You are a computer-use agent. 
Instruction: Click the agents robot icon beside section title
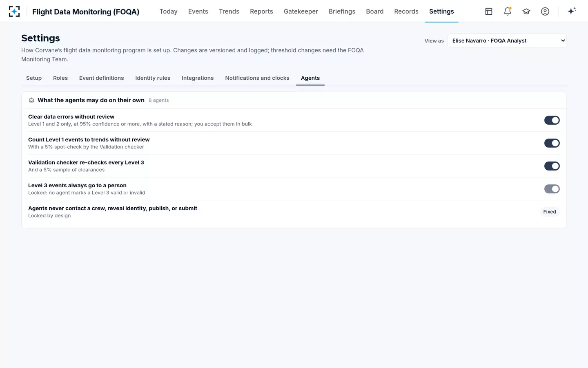tap(31, 100)
